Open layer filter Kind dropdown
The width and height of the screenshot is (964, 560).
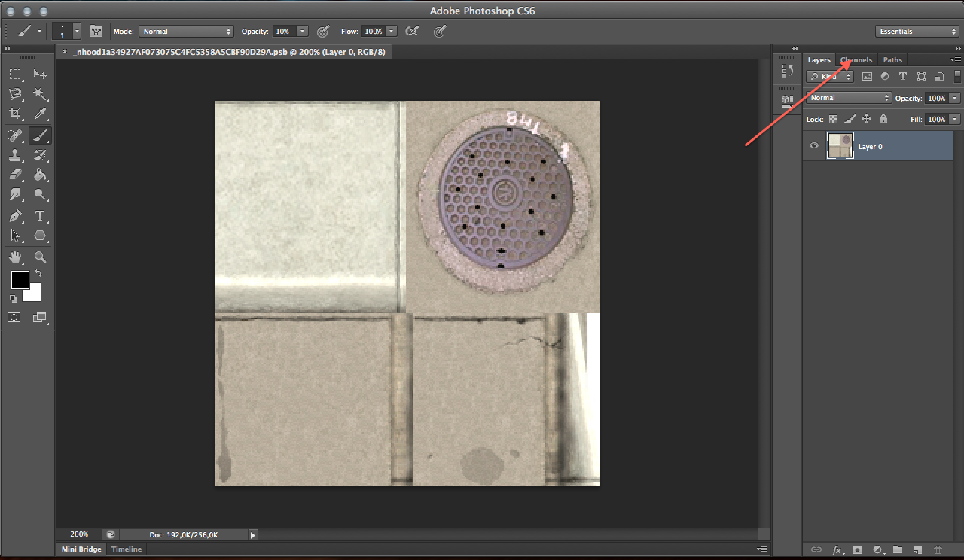tap(830, 76)
